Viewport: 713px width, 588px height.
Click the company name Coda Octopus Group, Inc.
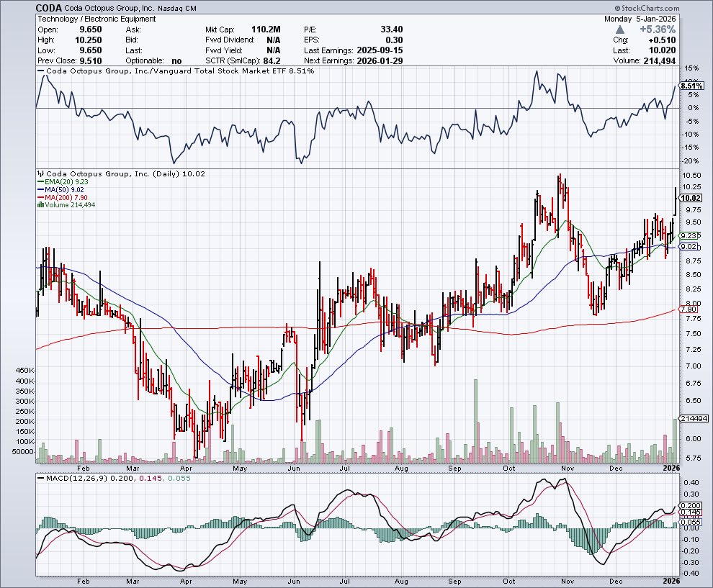click(109, 9)
